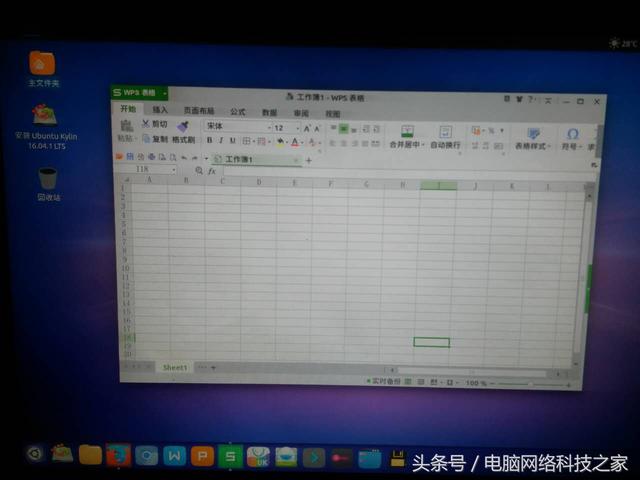Switch to the View (视图) tab
The image size is (640, 480).
[333, 114]
